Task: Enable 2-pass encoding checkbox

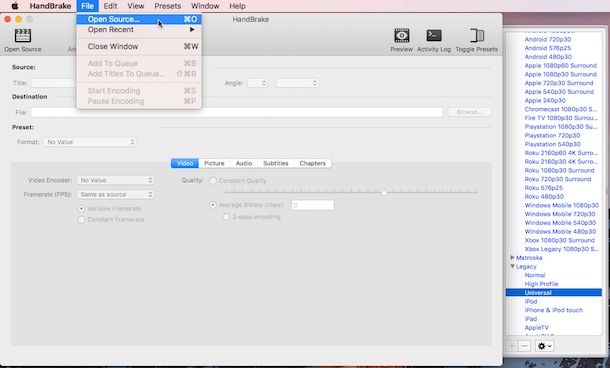Action: point(226,217)
